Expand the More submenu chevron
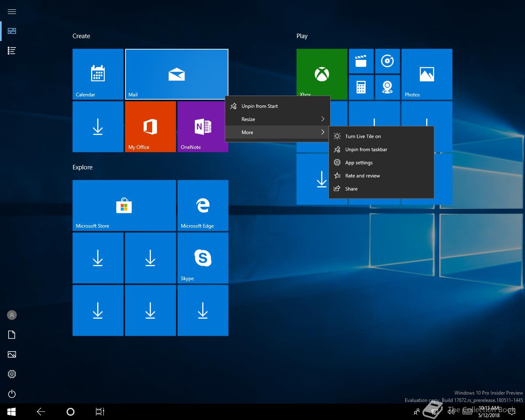The width and height of the screenshot is (525, 420). [323, 132]
